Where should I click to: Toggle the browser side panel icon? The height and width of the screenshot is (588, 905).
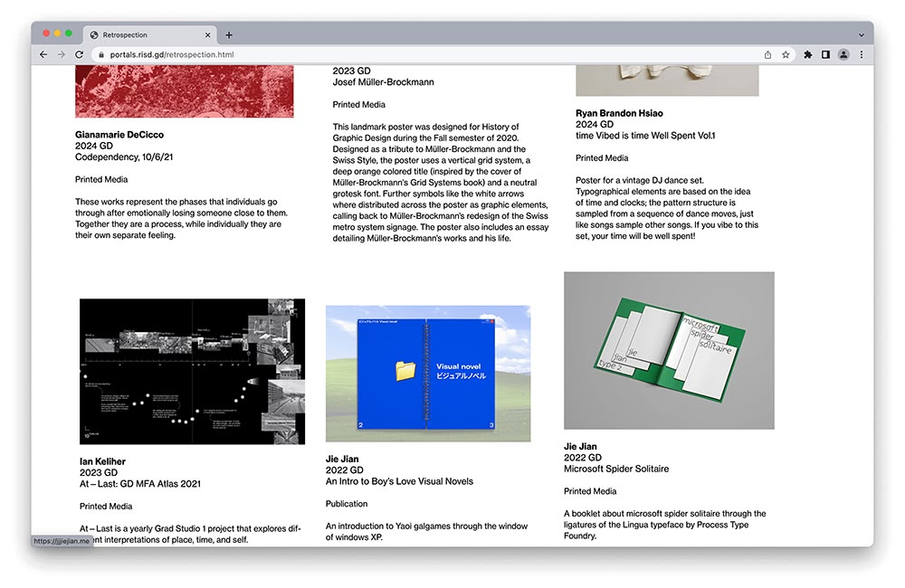825,55
